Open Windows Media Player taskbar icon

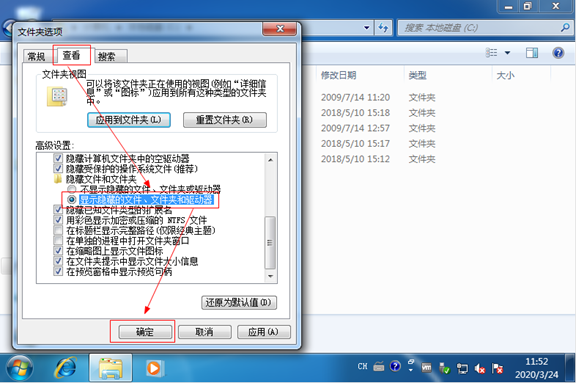[x=154, y=368]
